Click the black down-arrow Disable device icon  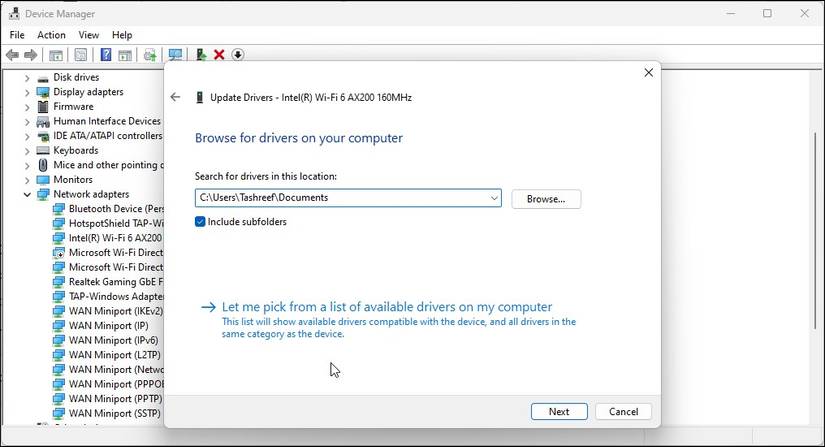pyautogui.click(x=238, y=55)
